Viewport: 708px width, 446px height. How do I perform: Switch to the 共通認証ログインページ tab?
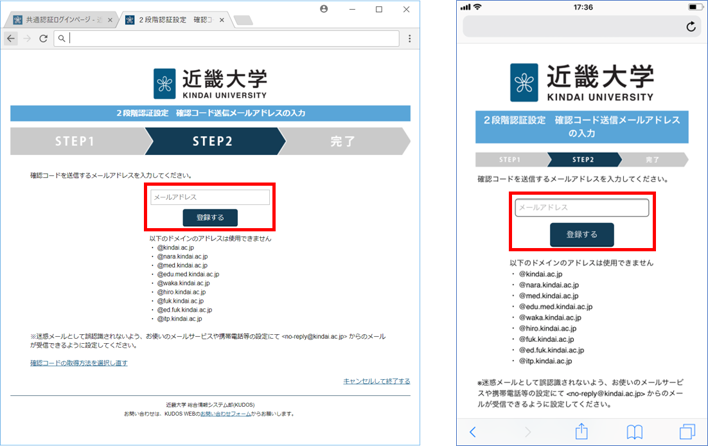pos(58,20)
